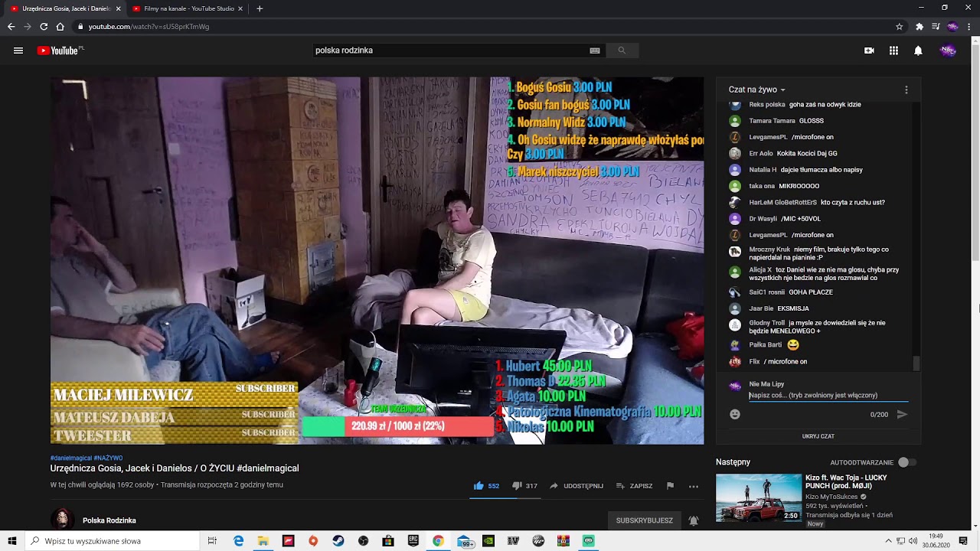Click UKRYJ CZAT to hide chat
This screenshot has width=980, height=551.
click(x=818, y=436)
